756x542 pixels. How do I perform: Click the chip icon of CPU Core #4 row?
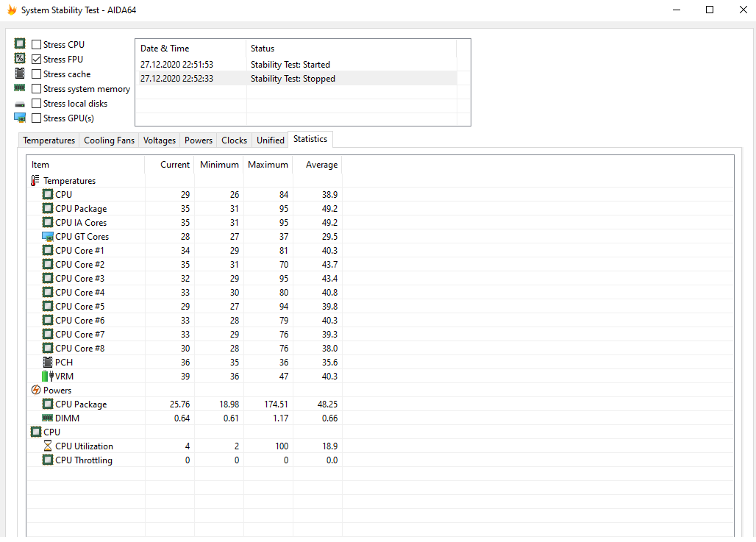tap(48, 292)
